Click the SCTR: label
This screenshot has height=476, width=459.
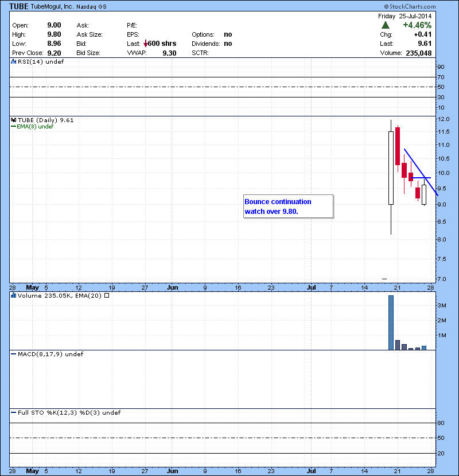tap(200, 53)
